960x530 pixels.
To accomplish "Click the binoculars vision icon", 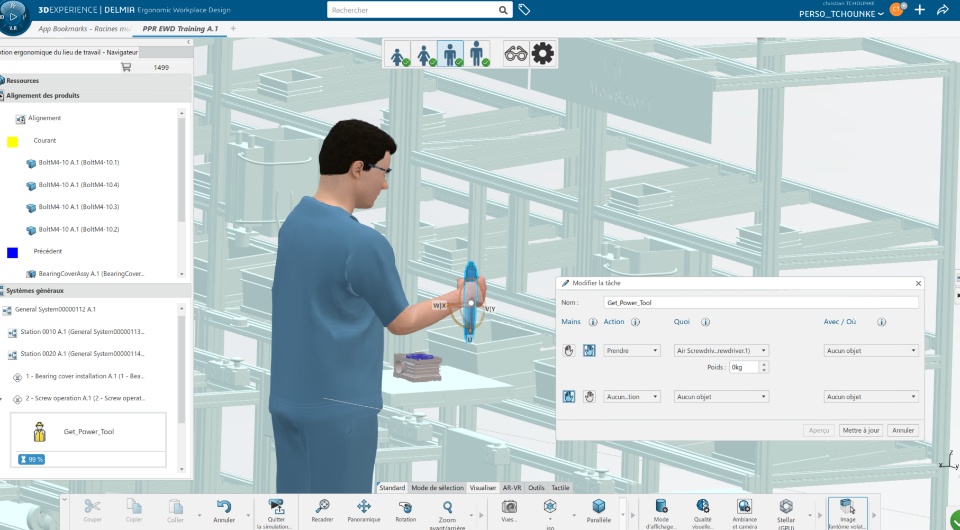I will coord(516,54).
